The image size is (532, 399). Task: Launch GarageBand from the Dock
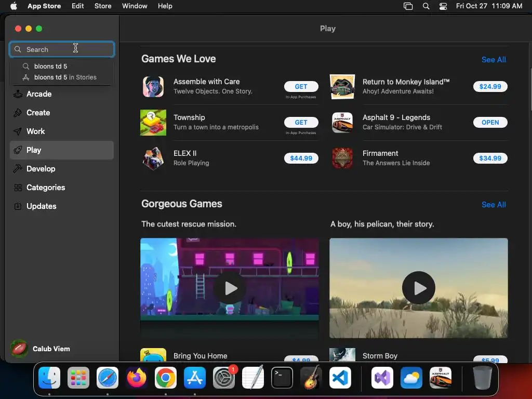311,378
